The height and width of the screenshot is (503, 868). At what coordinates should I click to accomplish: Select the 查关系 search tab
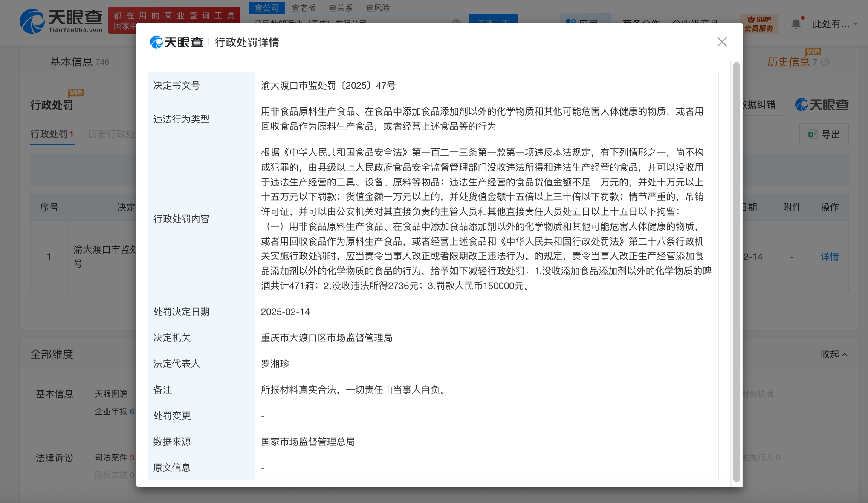click(341, 8)
